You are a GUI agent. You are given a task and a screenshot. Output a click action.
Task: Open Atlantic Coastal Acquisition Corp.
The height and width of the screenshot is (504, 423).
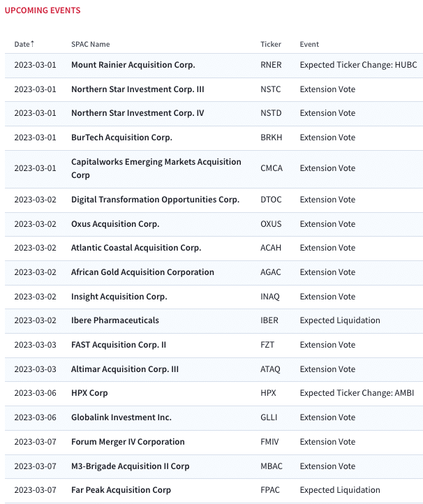pyautogui.click(x=136, y=248)
